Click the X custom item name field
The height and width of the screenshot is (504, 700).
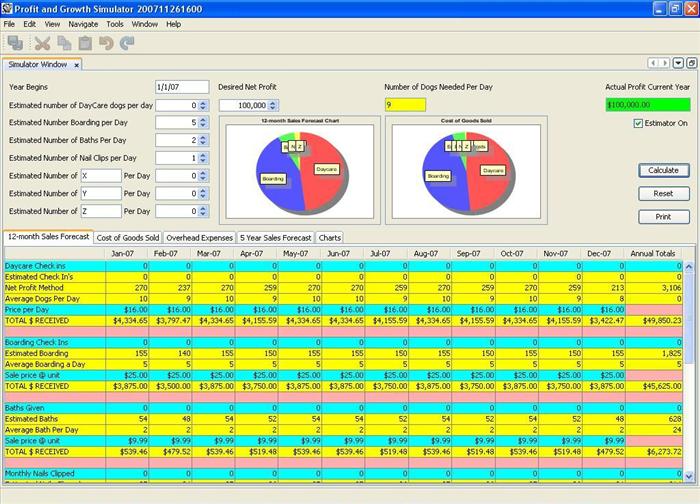tap(101, 176)
